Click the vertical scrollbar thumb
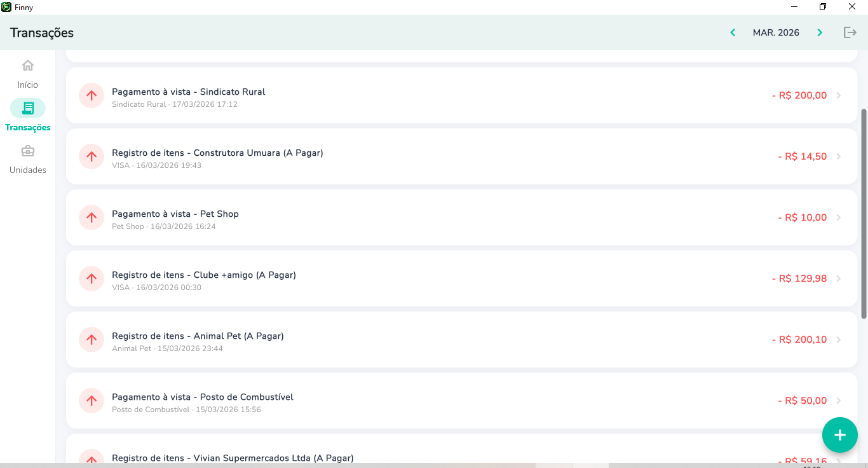 click(864, 213)
